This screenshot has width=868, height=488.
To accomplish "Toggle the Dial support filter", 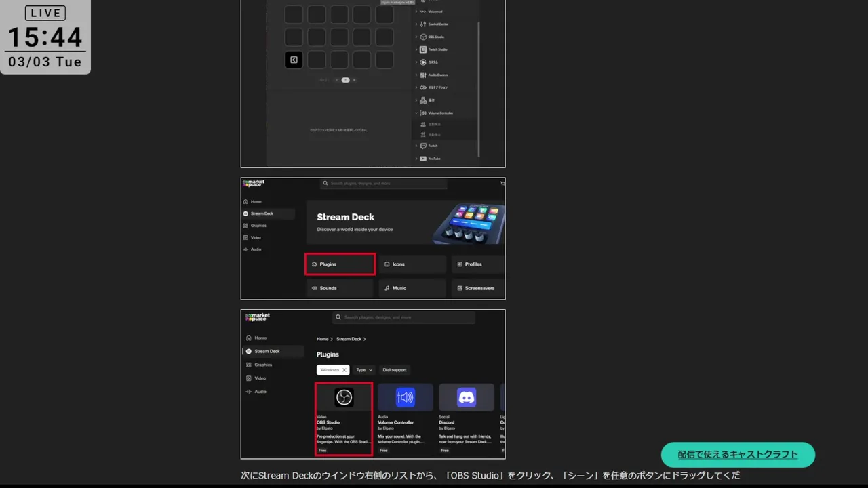I will [x=395, y=370].
